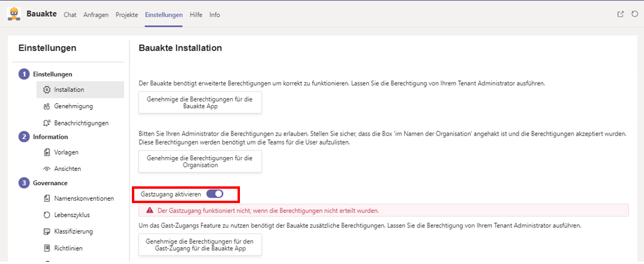
Task: Click the Genehmigung people icon
Action: coord(47,106)
